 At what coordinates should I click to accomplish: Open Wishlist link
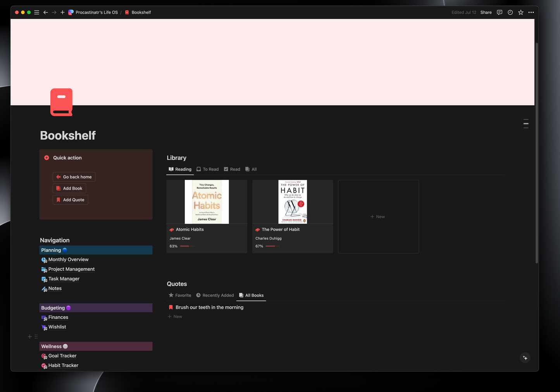(57, 327)
